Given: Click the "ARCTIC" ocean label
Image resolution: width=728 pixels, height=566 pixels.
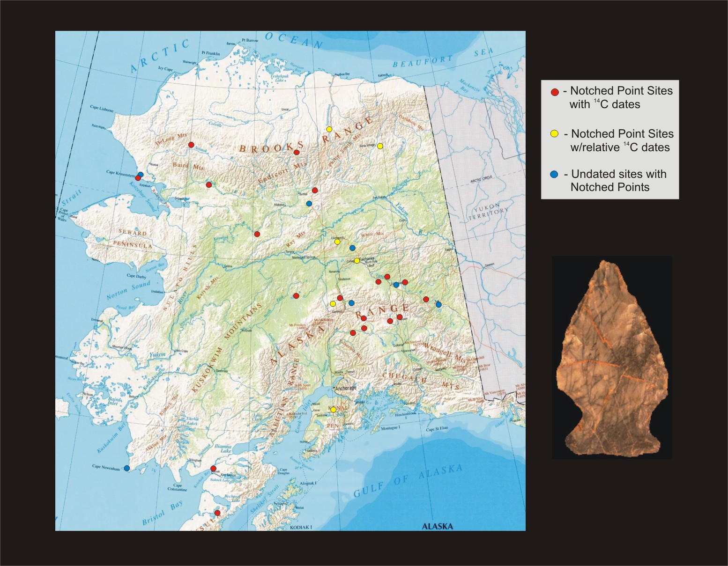Looking at the screenshot, I should point(160,57).
